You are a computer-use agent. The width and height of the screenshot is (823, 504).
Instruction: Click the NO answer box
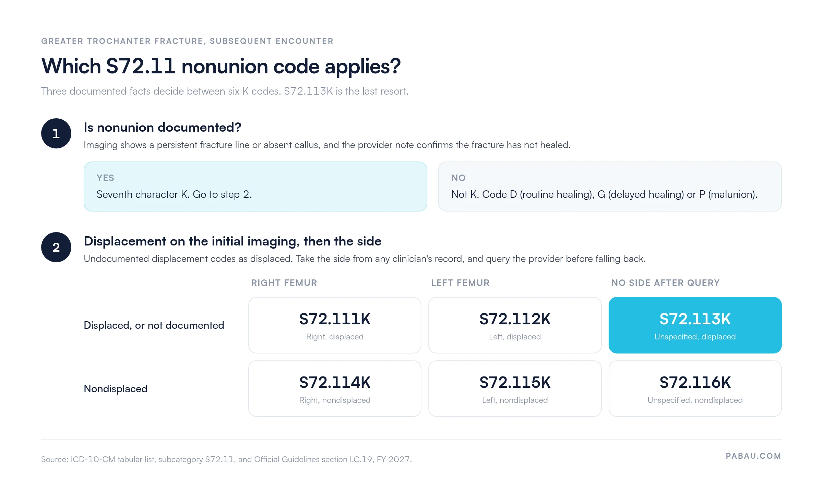[x=610, y=187]
